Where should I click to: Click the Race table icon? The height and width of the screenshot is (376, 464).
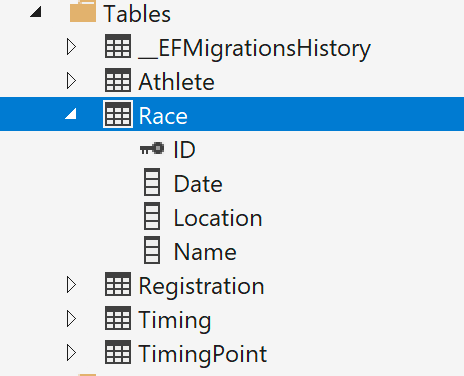(118, 114)
